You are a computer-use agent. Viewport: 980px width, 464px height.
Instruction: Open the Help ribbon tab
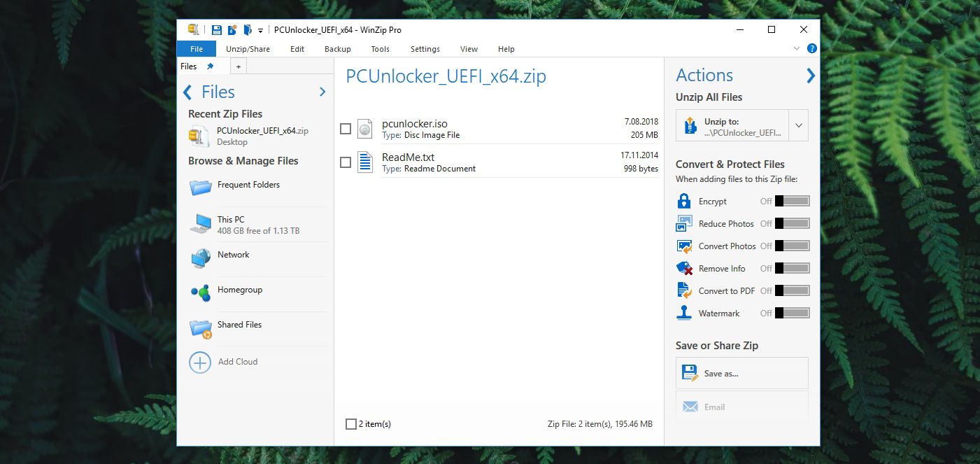(x=506, y=49)
